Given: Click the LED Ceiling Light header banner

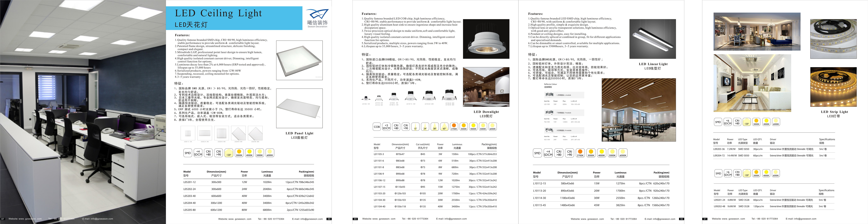Looking at the screenshot, I should (234, 18).
